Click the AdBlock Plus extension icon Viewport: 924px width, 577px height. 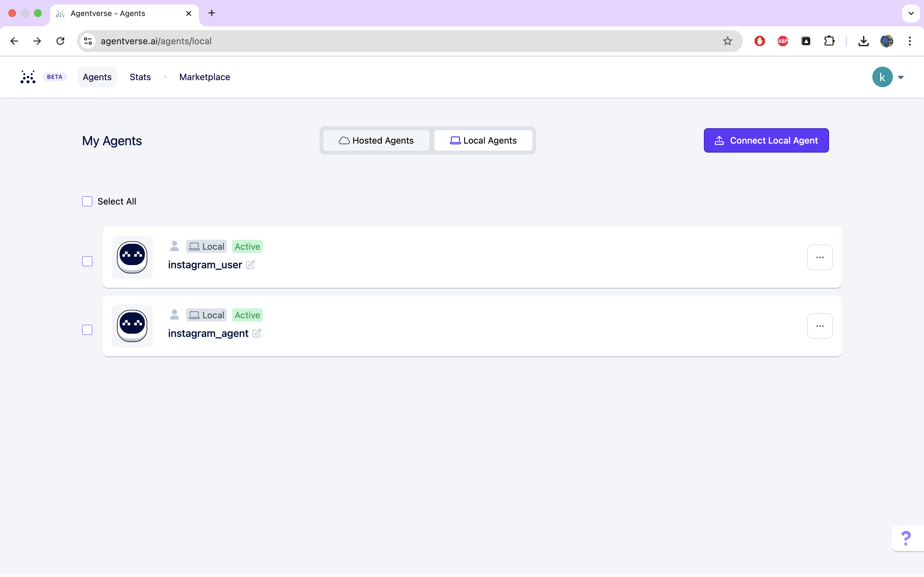(783, 41)
